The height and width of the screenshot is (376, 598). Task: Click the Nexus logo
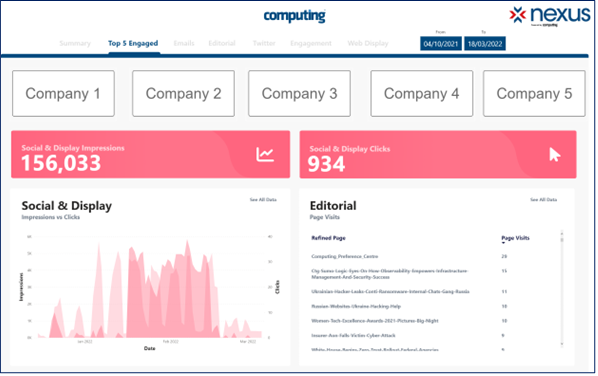tap(550, 16)
